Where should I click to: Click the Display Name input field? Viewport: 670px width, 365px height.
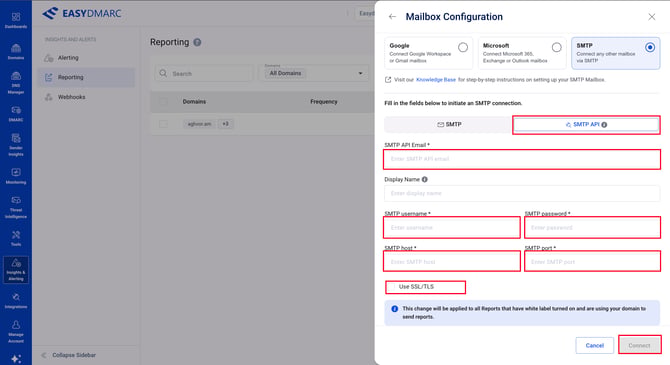pyautogui.click(x=522, y=193)
